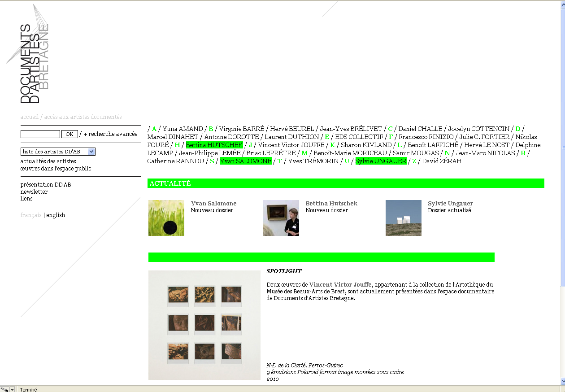Open Hervé LE NOST artist page
This screenshot has height=392, width=565.
point(487,145)
